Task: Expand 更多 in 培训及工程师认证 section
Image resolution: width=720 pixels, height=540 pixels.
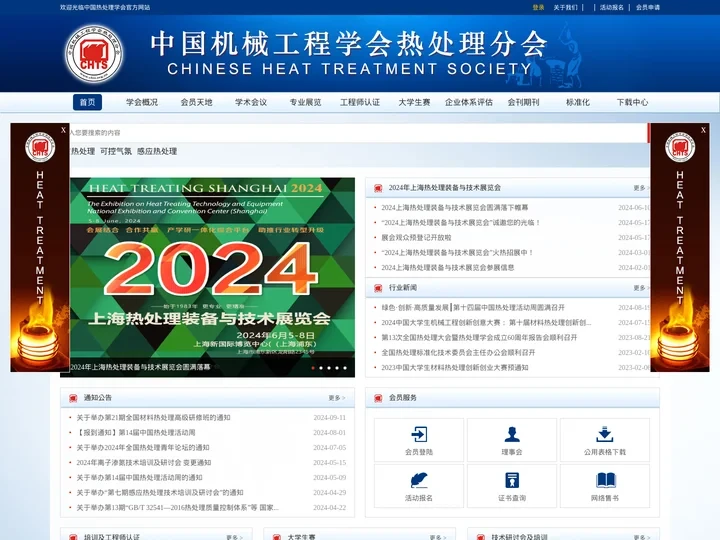Action: pos(234,537)
